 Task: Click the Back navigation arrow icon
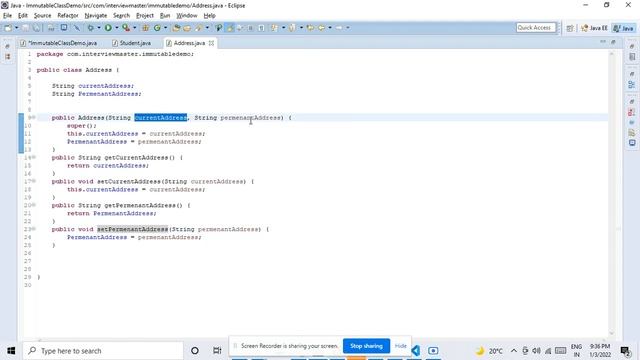click(322, 28)
